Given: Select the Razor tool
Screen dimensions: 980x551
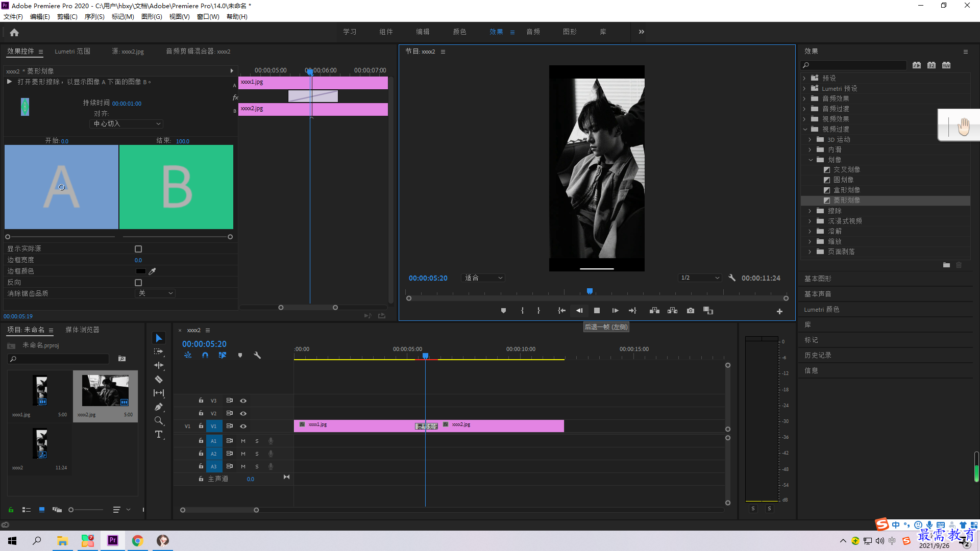Looking at the screenshot, I should 159,379.
